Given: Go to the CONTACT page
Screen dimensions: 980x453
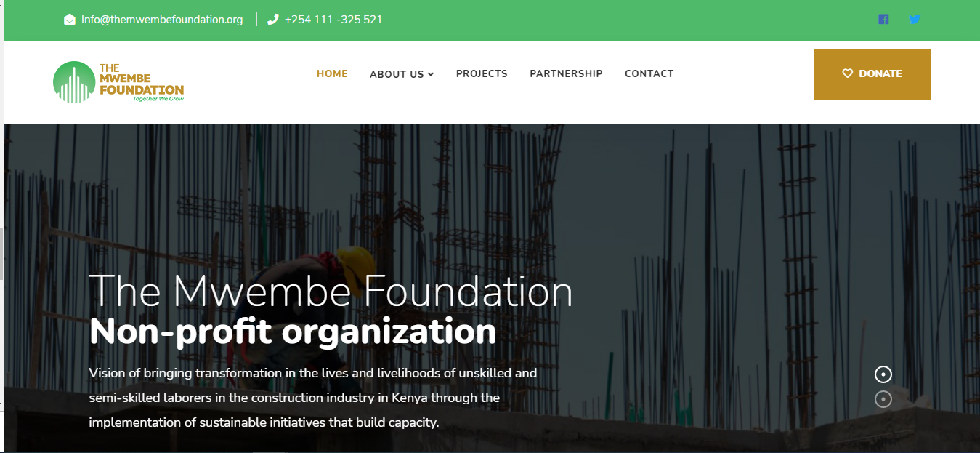Looking at the screenshot, I should point(649,73).
